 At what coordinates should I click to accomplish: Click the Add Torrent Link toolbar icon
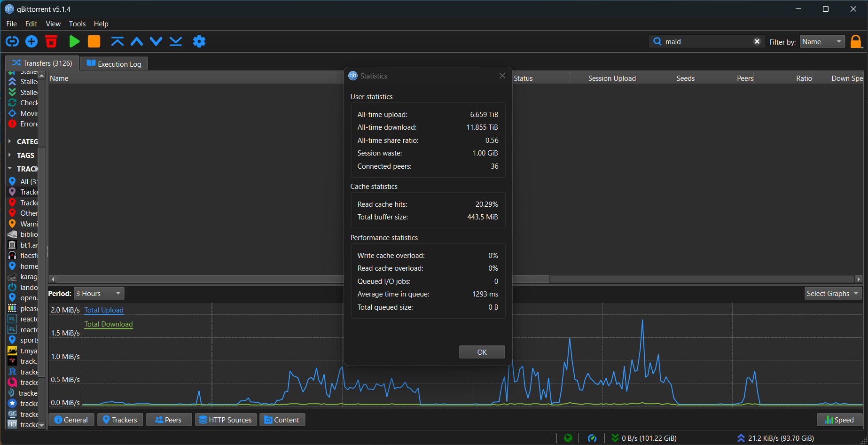click(x=12, y=42)
